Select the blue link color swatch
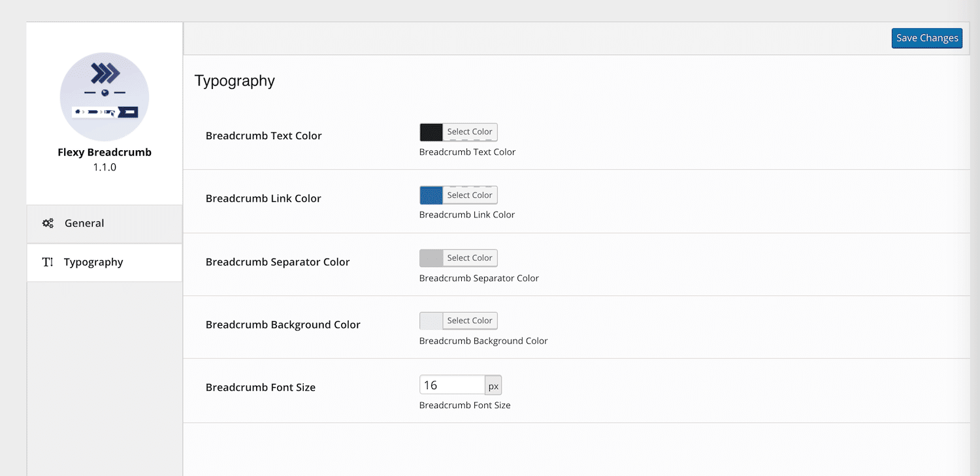The height and width of the screenshot is (476, 980). (431, 195)
